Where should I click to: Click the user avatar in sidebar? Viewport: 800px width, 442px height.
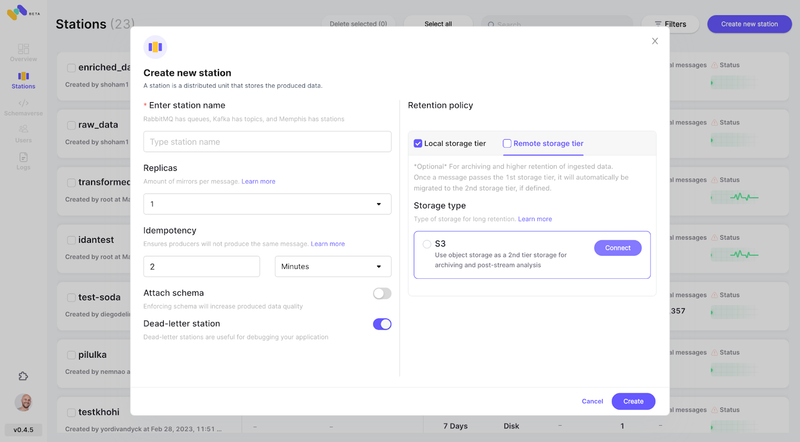coord(23,402)
